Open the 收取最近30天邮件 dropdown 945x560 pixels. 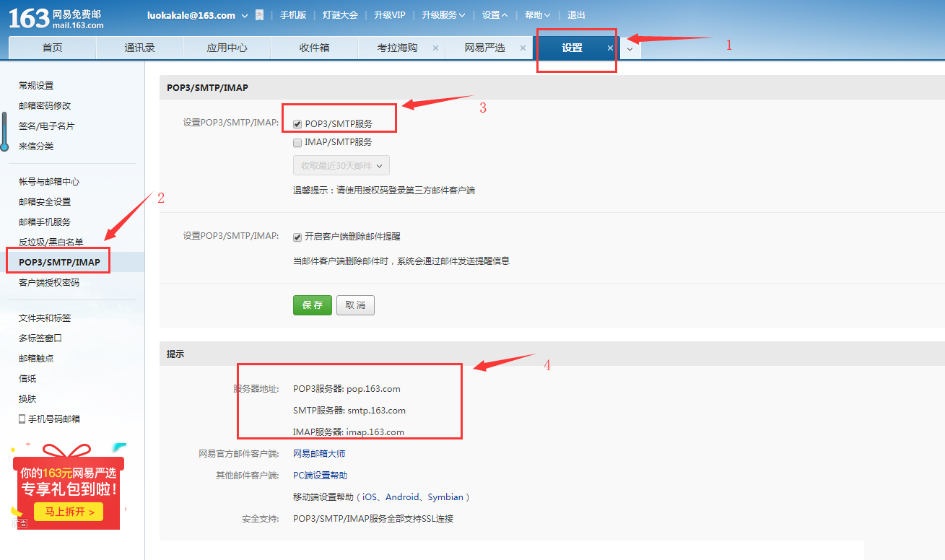(341, 165)
